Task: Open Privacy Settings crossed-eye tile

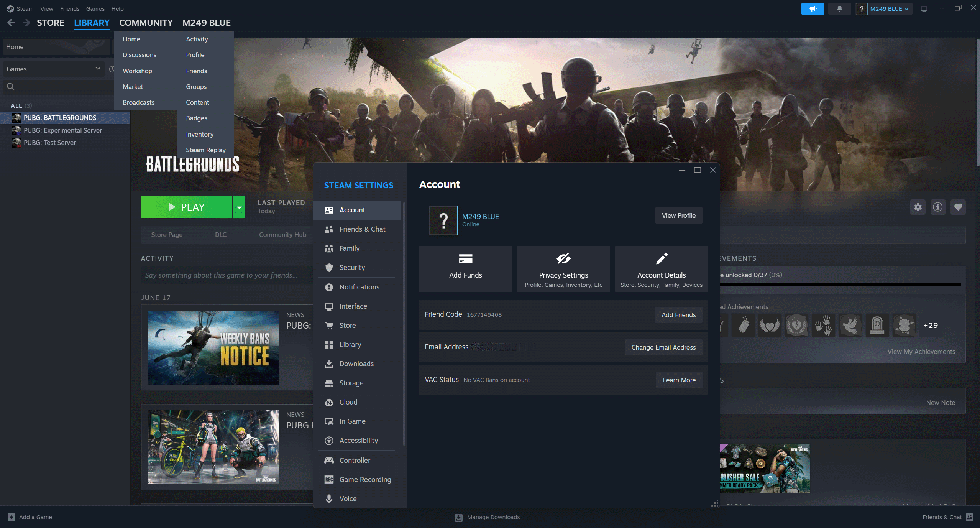Action: (x=563, y=269)
